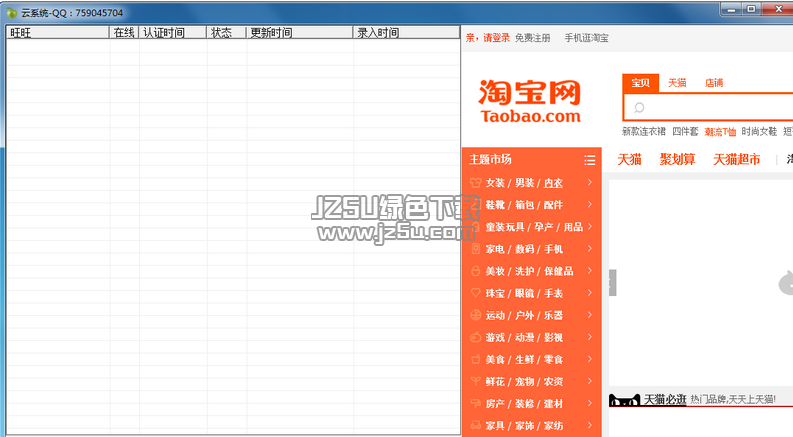This screenshot has width=793, height=437.
Task: Click the game icon beside 游戏
Action: [475, 337]
